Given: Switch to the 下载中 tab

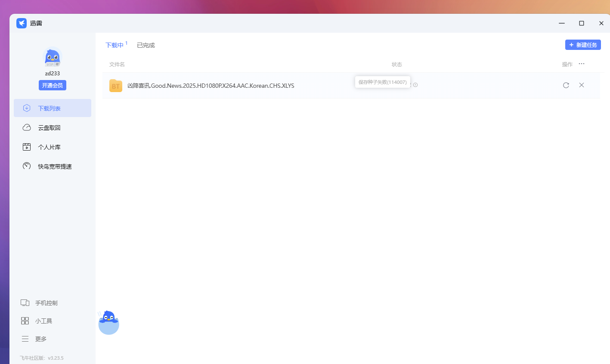Looking at the screenshot, I should 115,45.
